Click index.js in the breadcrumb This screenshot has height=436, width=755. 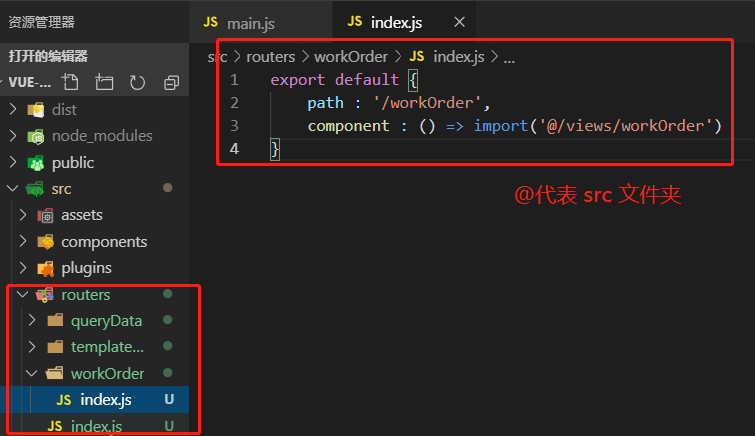click(459, 57)
